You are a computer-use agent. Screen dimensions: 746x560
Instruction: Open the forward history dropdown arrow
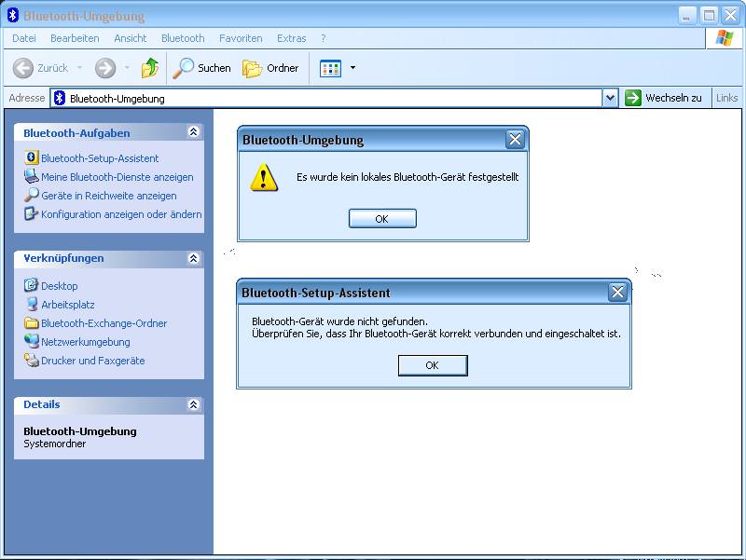(127, 67)
